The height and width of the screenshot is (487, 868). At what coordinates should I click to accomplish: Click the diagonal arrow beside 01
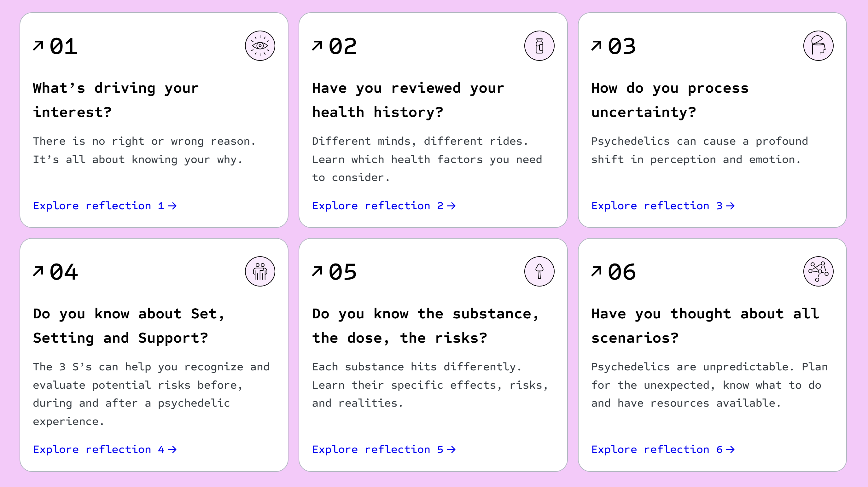38,45
